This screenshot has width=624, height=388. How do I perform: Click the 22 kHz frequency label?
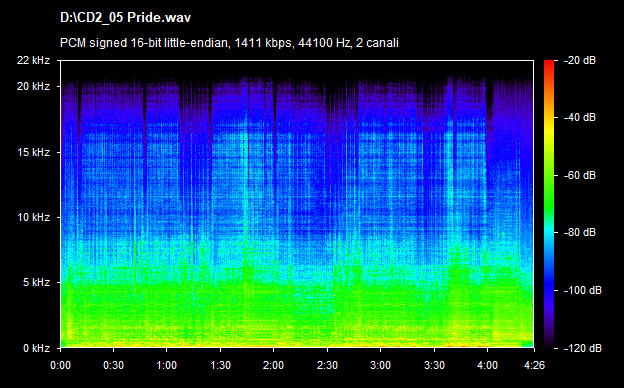pyautogui.click(x=33, y=60)
